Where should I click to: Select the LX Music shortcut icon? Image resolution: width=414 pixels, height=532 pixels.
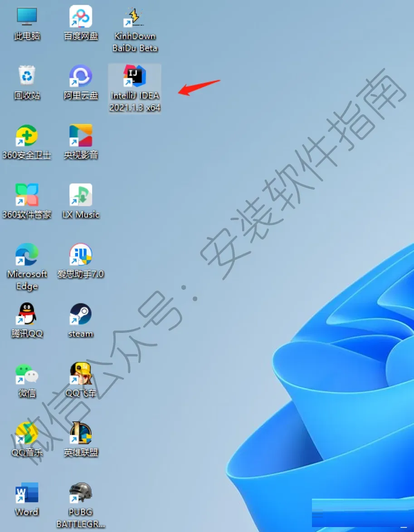pos(81,195)
